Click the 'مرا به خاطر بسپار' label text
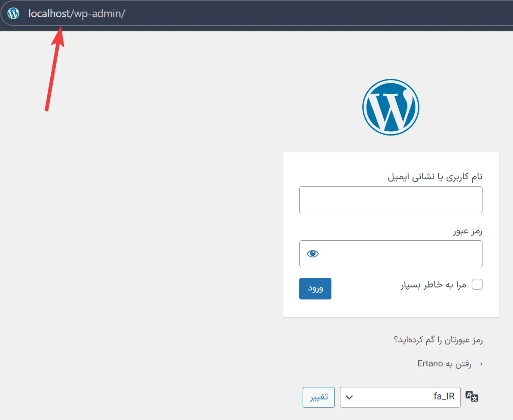Image resolution: width=513 pixels, height=420 pixels. pyautogui.click(x=433, y=285)
